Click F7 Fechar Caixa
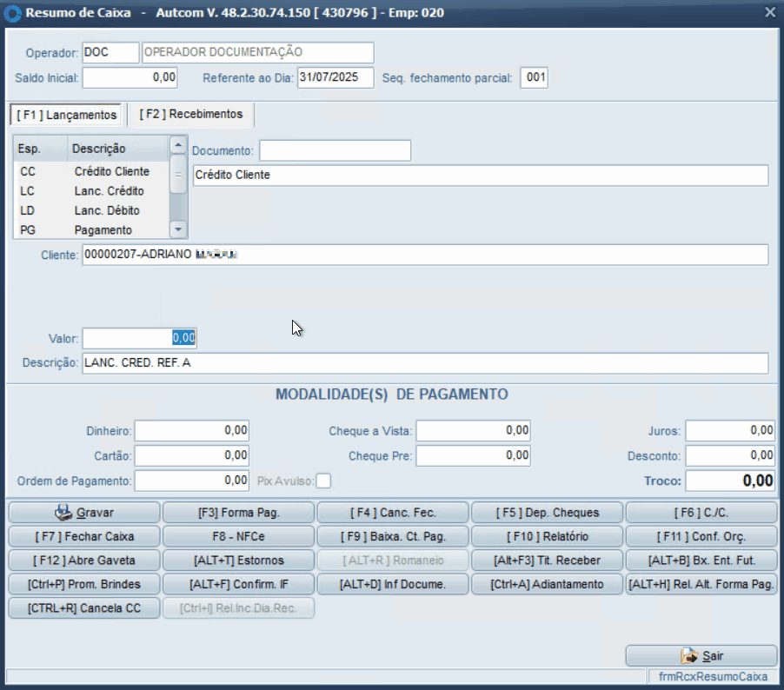Screen dimensions: 784x690 [x=84, y=536]
